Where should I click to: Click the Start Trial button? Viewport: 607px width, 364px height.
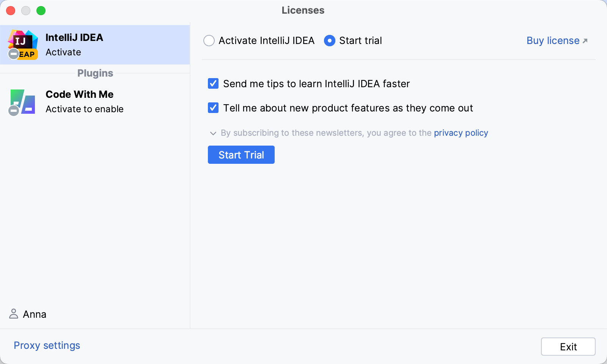coord(241,155)
